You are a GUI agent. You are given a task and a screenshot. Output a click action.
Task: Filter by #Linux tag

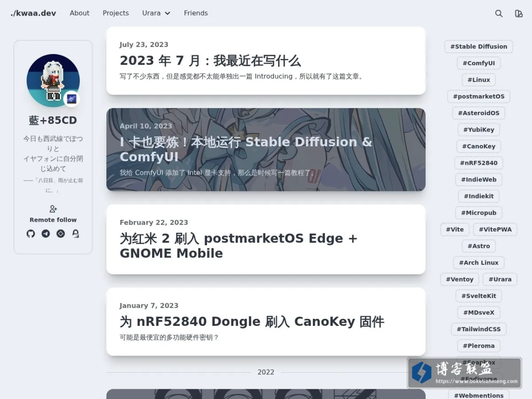479,80
